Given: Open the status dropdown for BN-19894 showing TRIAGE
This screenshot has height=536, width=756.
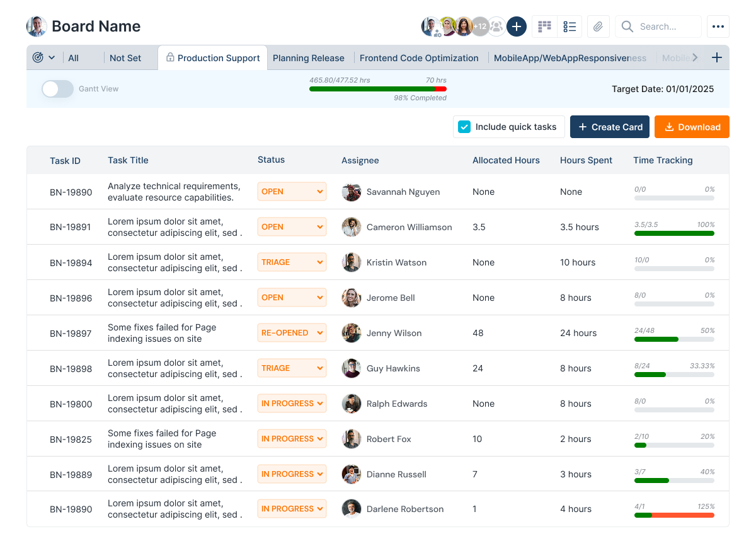Looking at the screenshot, I should click(292, 262).
